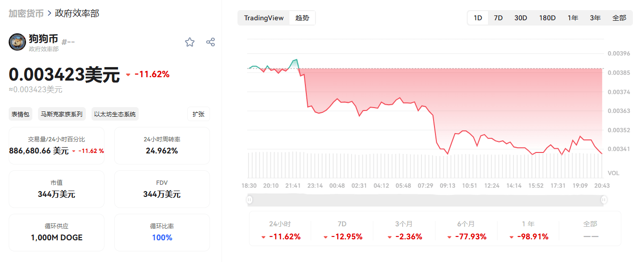Choose the 1年 chart range
644x262 pixels.
point(573,18)
